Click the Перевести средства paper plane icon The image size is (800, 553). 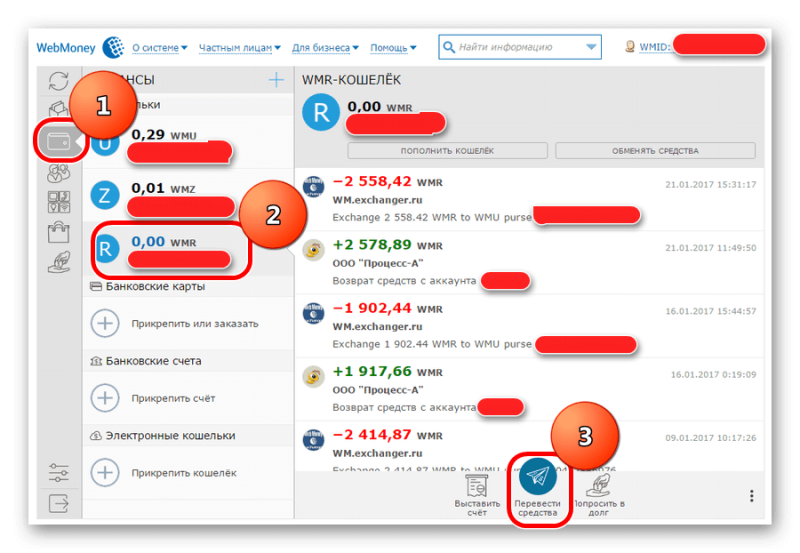(x=537, y=476)
